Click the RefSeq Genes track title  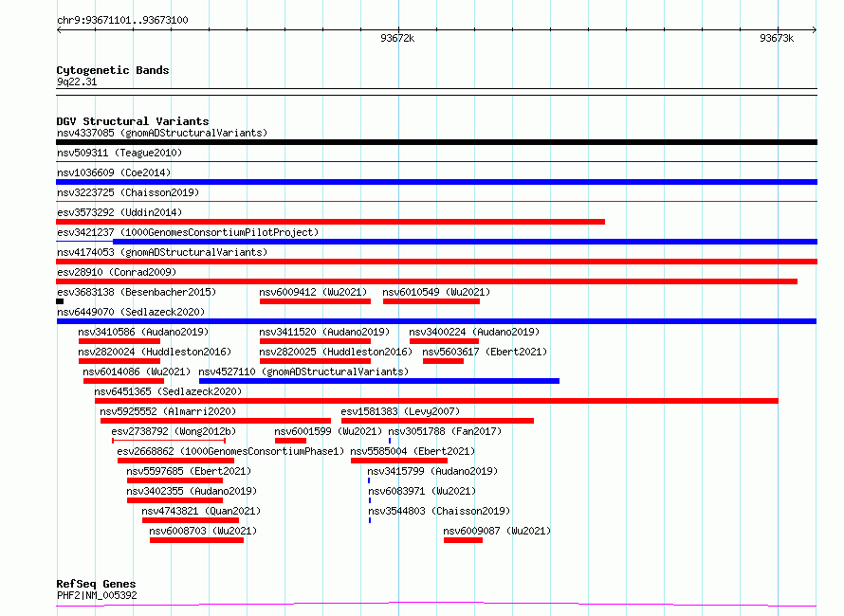(97, 584)
